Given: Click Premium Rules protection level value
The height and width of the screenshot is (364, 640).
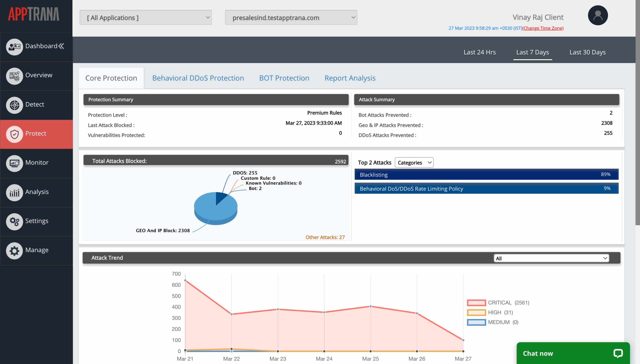Looking at the screenshot, I should tap(324, 113).
